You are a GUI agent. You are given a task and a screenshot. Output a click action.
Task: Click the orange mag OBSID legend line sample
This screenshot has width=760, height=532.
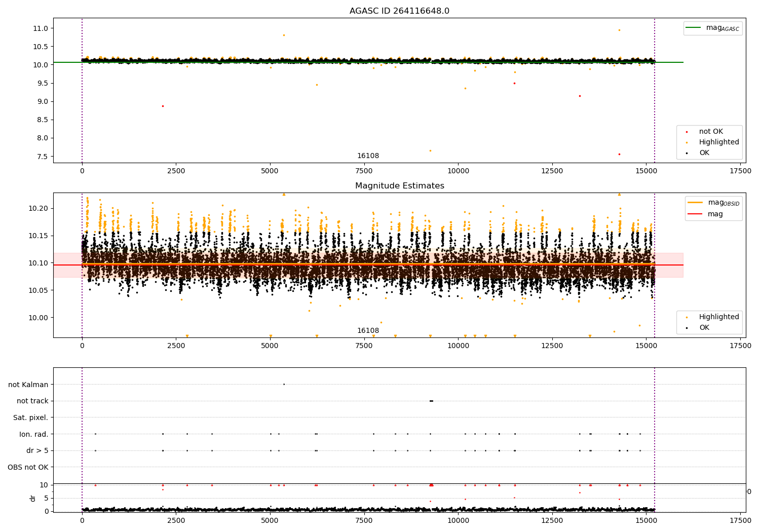(695, 203)
